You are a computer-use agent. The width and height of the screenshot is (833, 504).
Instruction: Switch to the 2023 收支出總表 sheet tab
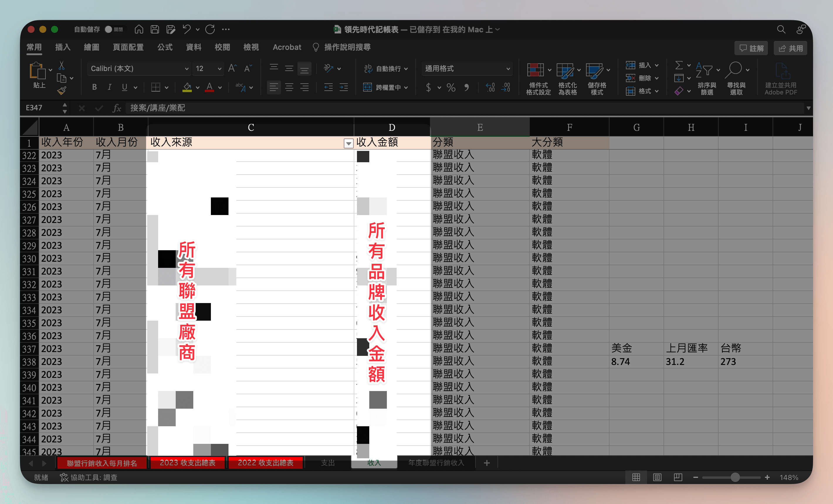click(188, 463)
